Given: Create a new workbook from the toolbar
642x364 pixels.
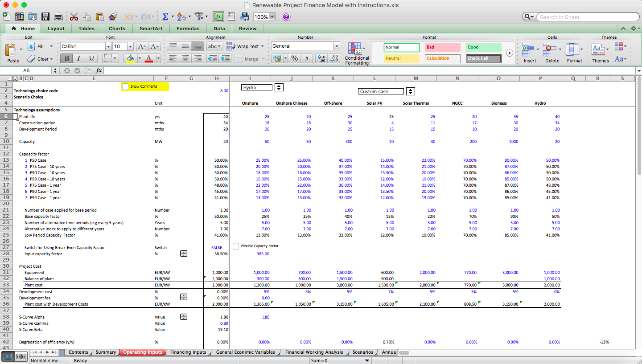Looking at the screenshot, I should [x=6, y=16].
